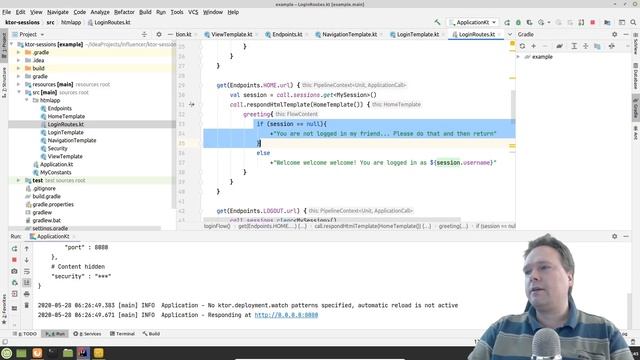
Task: Reload all Gradle projects icon
Action: [522, 46]
